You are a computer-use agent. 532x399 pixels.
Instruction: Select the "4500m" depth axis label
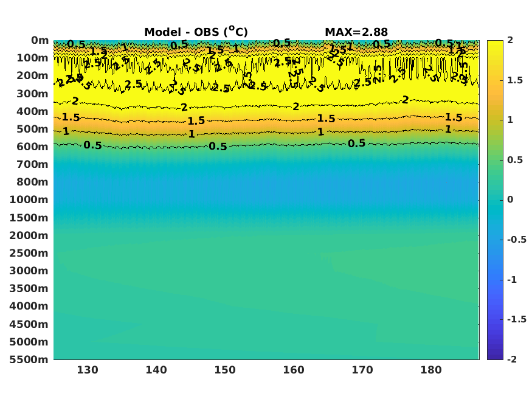pyautogui.click(x=29, y=324)
